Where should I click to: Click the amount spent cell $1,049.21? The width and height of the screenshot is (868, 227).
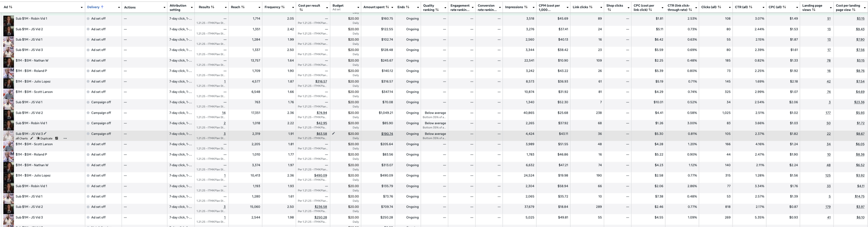click(x=386, y=113)
